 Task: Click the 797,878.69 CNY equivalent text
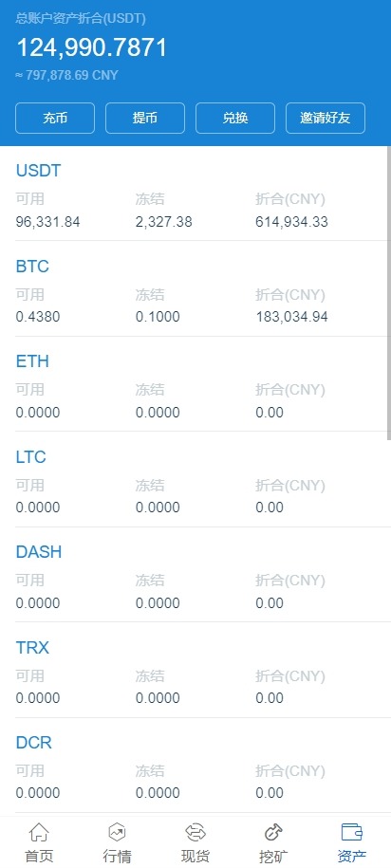coord(67,75)
